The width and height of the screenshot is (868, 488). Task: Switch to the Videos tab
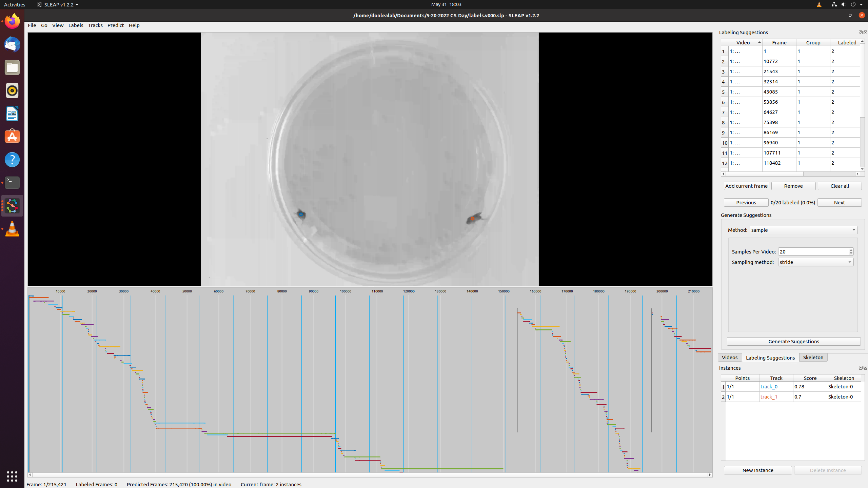pos(730,357)
